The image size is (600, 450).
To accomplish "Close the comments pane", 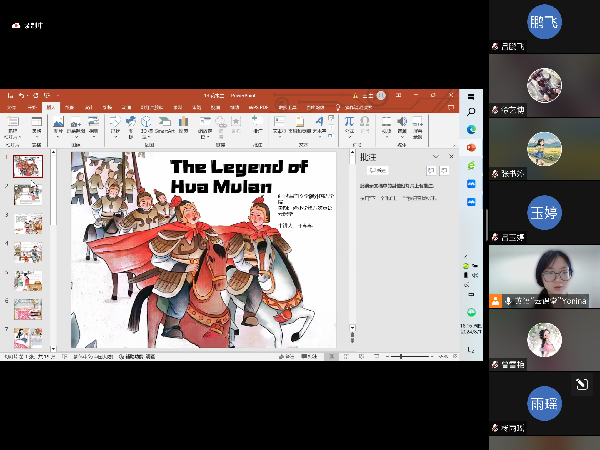I will (451, 157).
